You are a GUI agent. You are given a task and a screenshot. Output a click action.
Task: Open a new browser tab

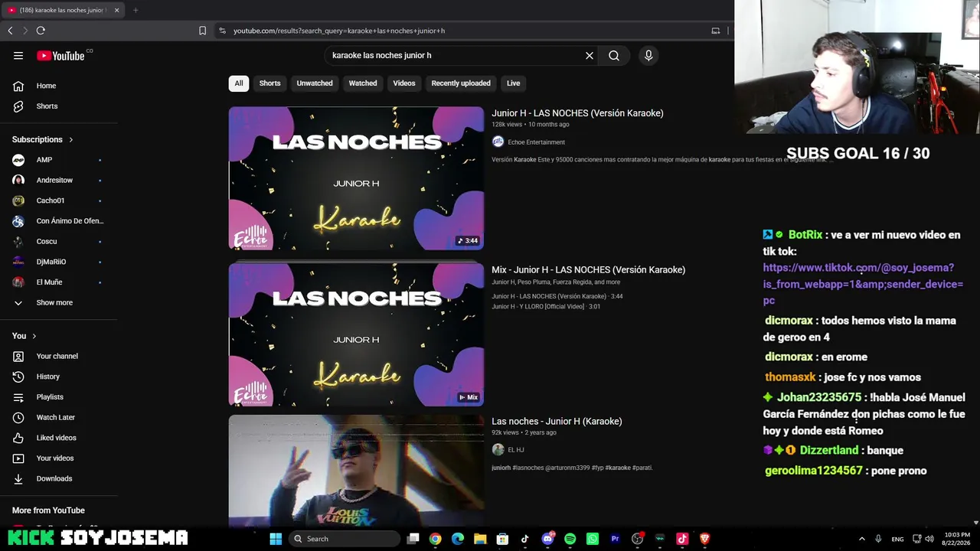pos(136,10)
